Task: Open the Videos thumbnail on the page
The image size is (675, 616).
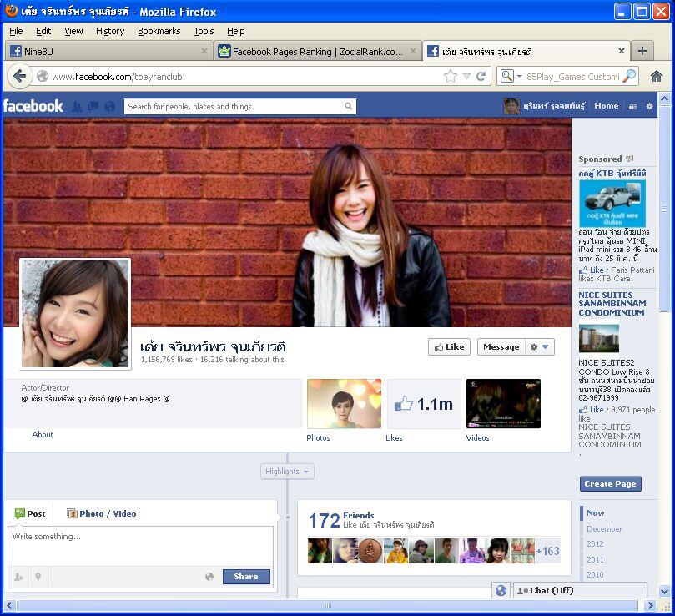Action: coord(502,404)
